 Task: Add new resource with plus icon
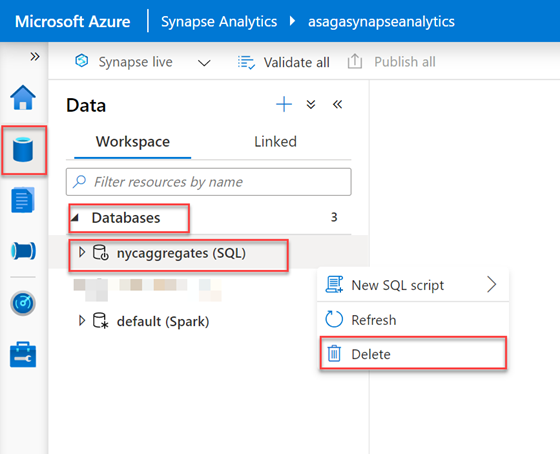coord(284,104)
